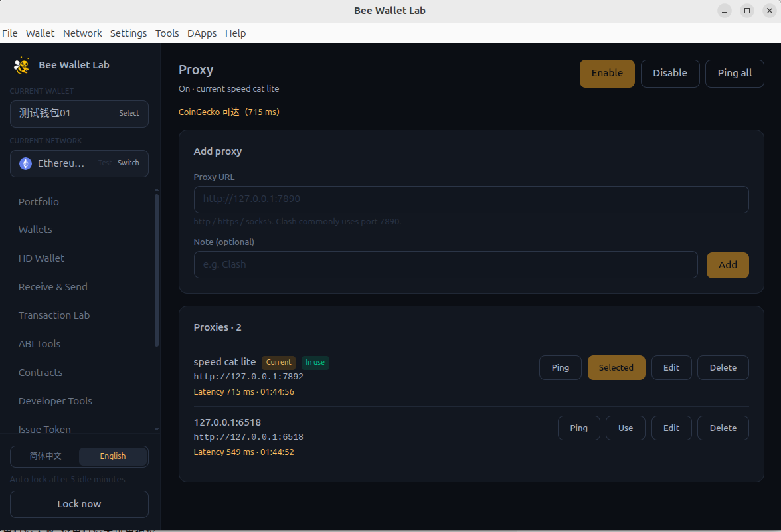Lock the wallet now
The height and width of the screenshot is (532, 781).
[x=79, y=504]
